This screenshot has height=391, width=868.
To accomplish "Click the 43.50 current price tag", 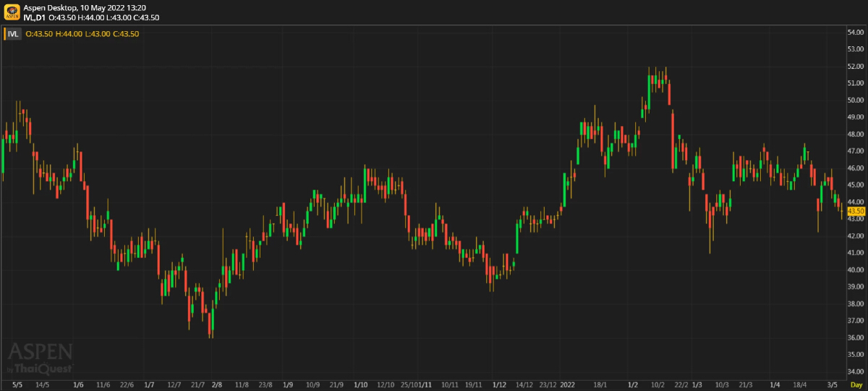I will point(856,211).
